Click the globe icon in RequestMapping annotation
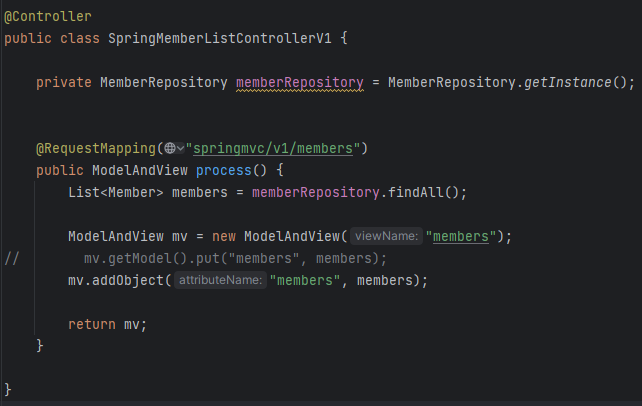 click(170, 148)
